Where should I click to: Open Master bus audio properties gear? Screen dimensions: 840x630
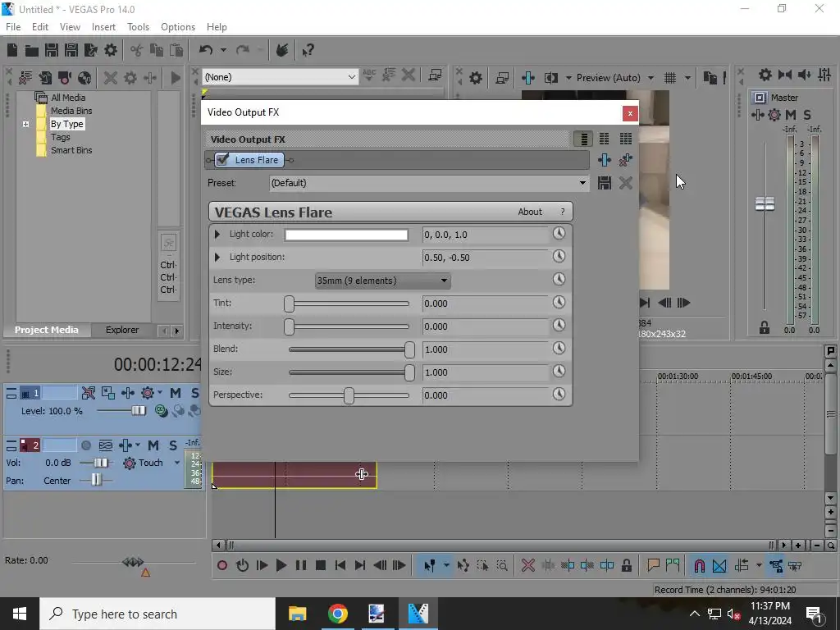point(765,75)
